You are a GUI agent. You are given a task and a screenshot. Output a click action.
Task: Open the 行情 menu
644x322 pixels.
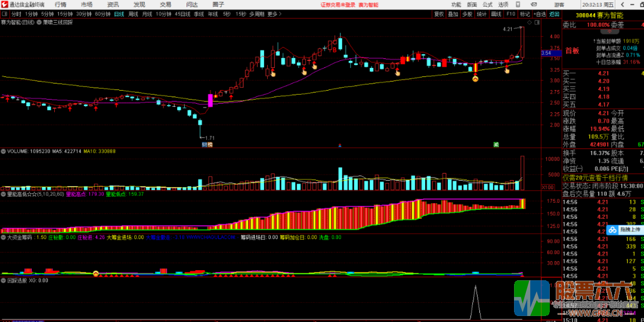pos(60,4)
